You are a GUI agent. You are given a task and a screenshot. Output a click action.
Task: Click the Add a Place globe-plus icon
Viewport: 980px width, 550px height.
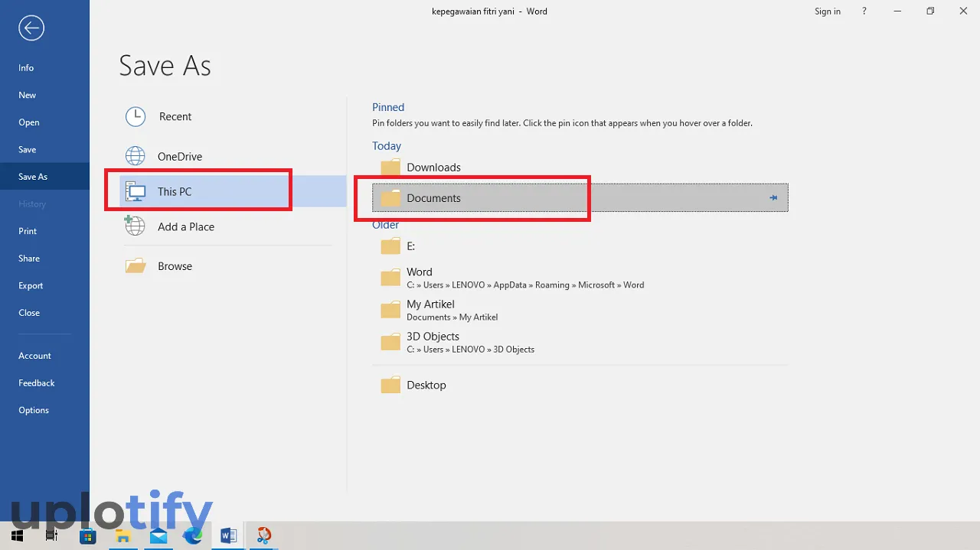(x=135, y=226)
